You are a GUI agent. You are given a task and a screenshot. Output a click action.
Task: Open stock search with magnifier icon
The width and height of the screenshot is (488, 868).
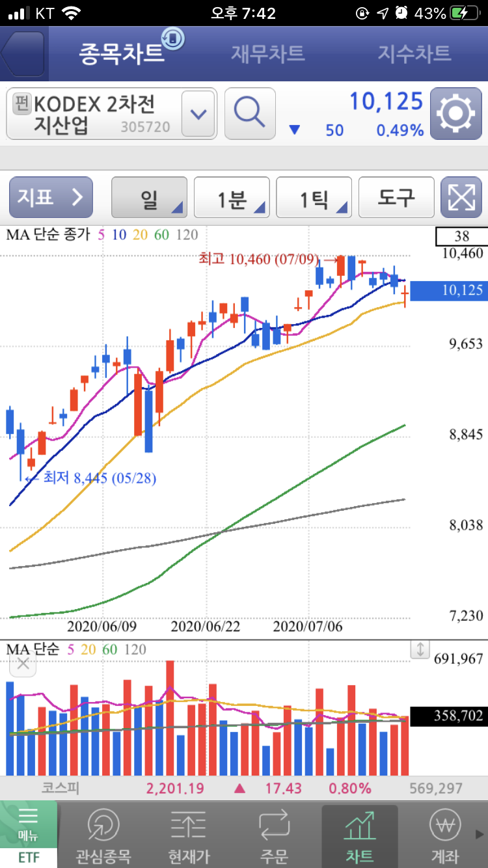(x=250, y=114)
